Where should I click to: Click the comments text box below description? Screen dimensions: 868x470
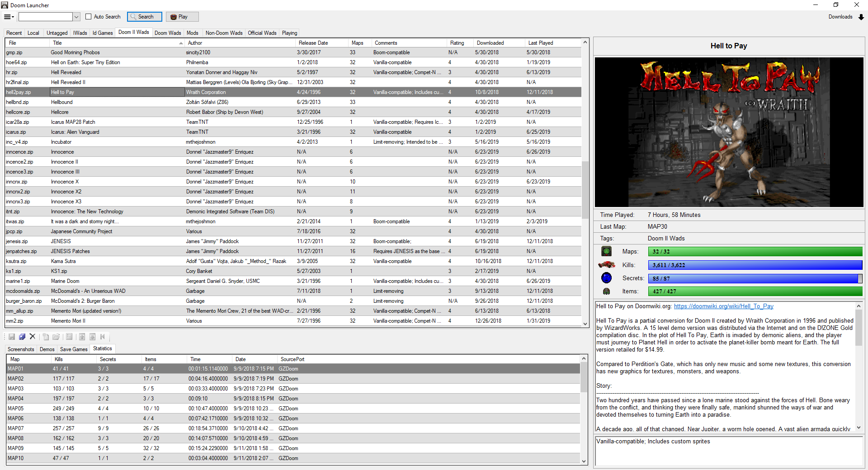coord(729,451)
